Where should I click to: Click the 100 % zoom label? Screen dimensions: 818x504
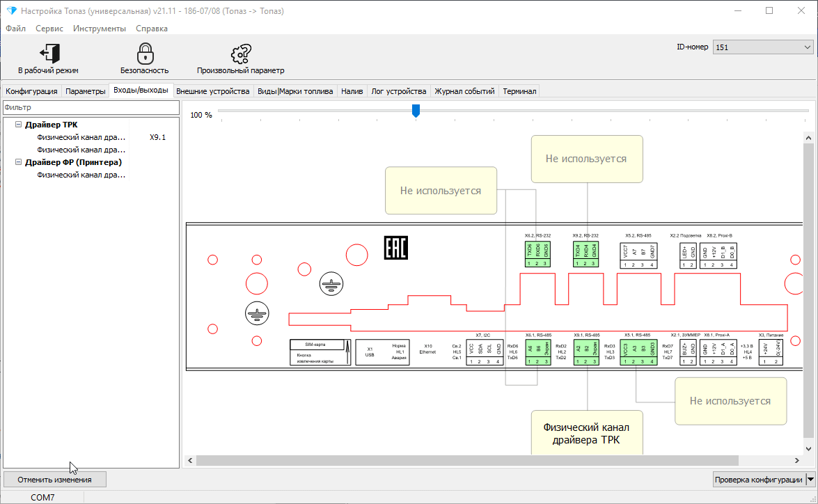(201, 115)
